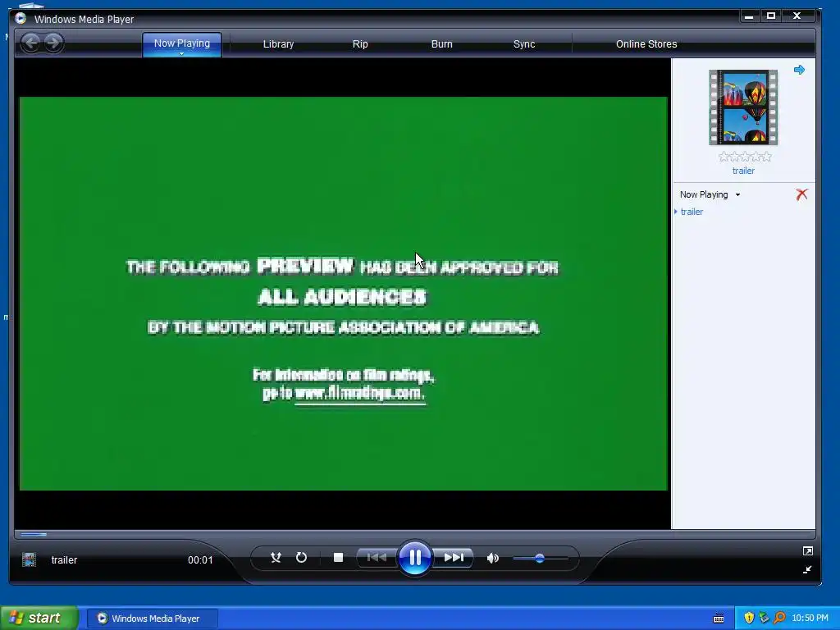This screenshot has width=840, height=630.
Task: Click the trailer title in the status area
Action: click(64, 559)
